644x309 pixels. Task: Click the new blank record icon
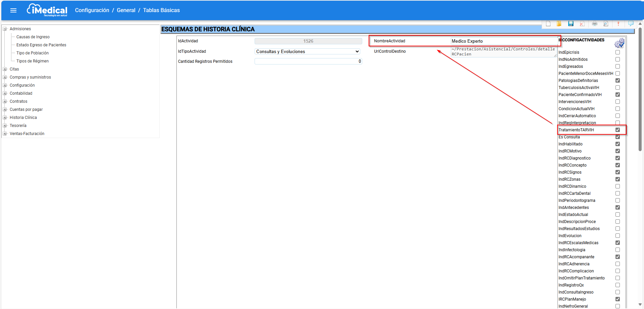(548, 24)
